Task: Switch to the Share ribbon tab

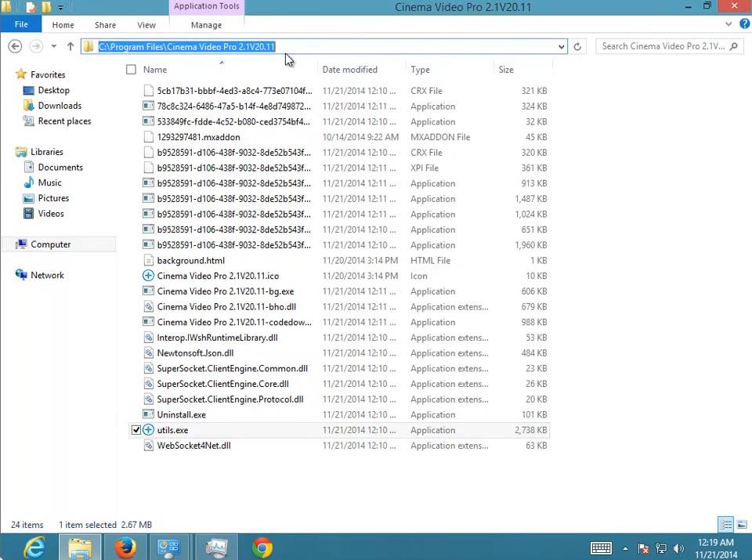Action: [105, 25]
